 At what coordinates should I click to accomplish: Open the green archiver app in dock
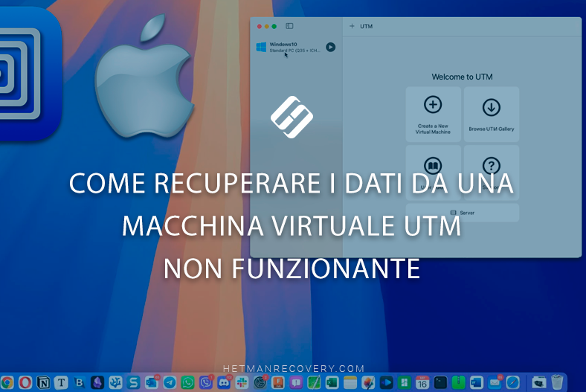[458, 382]
